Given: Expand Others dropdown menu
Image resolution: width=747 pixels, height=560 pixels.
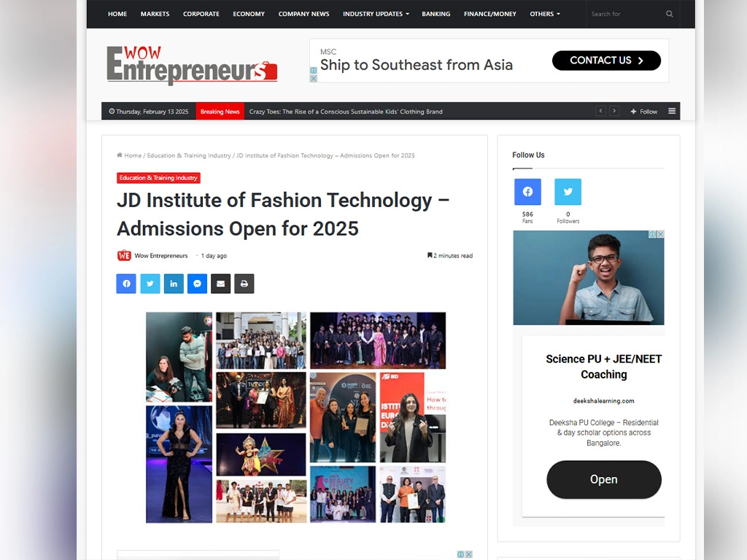Looking at the screenshot, I should click(545, 14).
